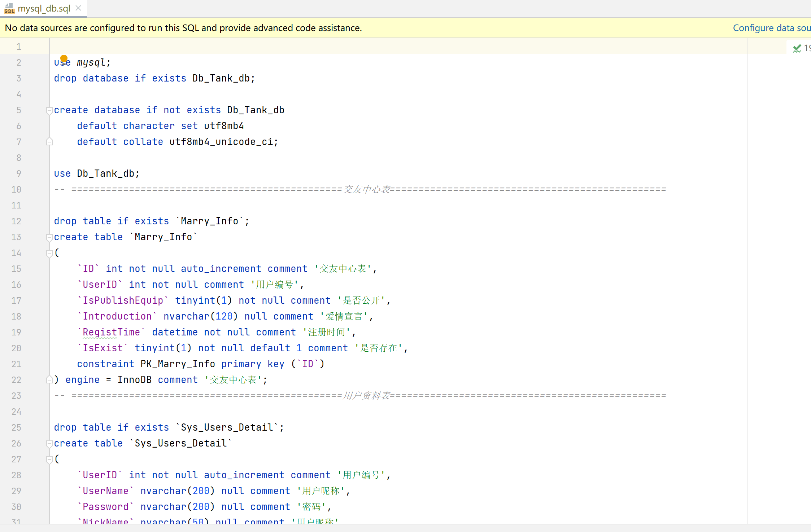Click line number 12 in the gutter

(16, 221)
